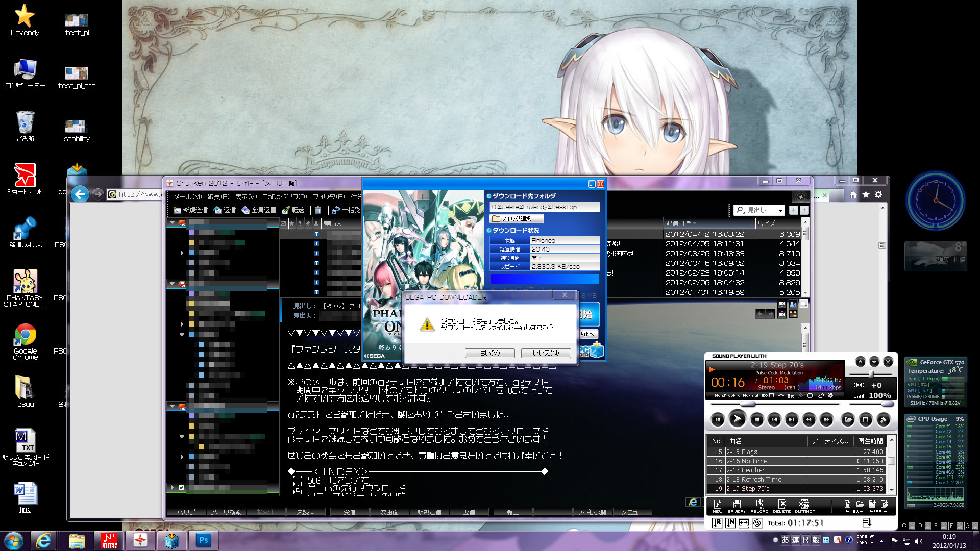Screen dimensions: 980x551
Task: Create a NEW playlist in Lilith
Action: click(x=718, y=506)
